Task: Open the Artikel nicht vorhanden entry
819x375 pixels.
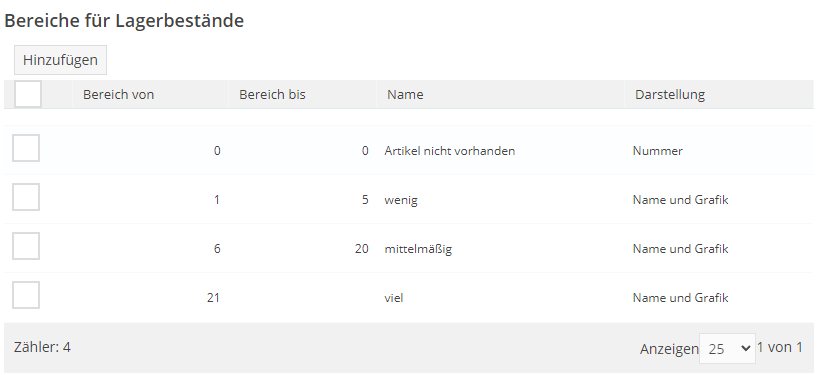Action: pyautogui.click(x=450, y=151)
